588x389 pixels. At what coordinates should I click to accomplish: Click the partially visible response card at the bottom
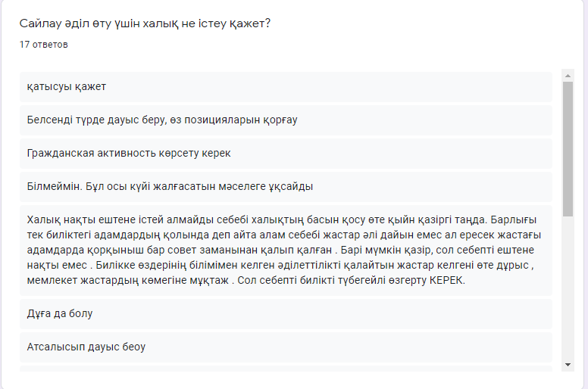point(286,369)
